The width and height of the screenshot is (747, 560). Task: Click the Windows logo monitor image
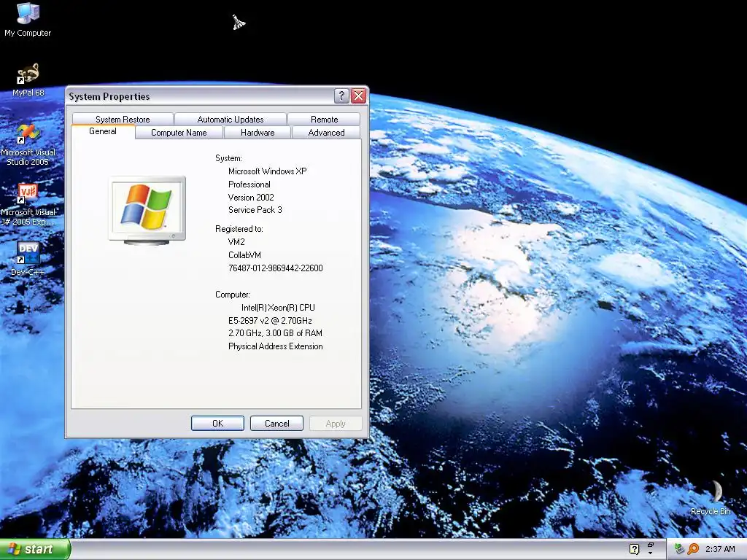[x=147, y=211]
